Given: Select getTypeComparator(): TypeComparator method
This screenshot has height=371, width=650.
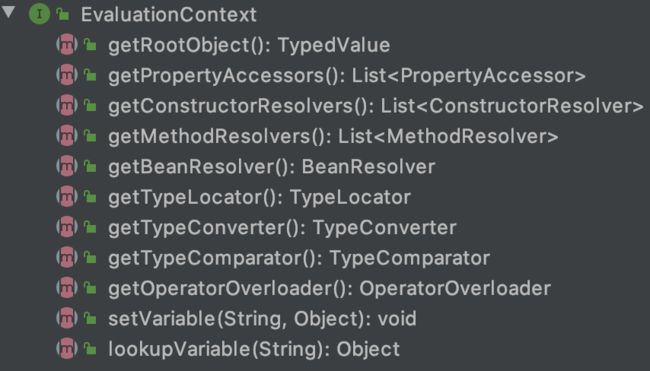Looking at the screenshot, I should click(x=299, y=258).
